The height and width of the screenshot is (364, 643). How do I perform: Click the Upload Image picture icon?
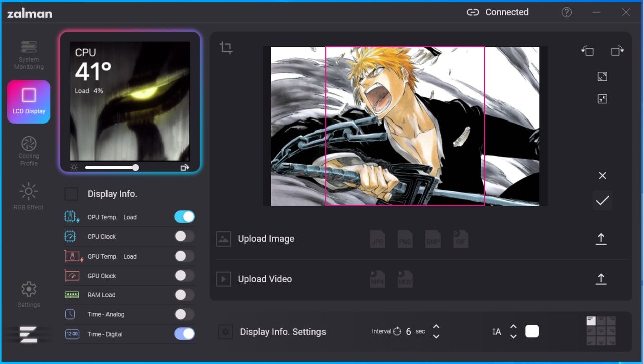(x=224, y=239)
